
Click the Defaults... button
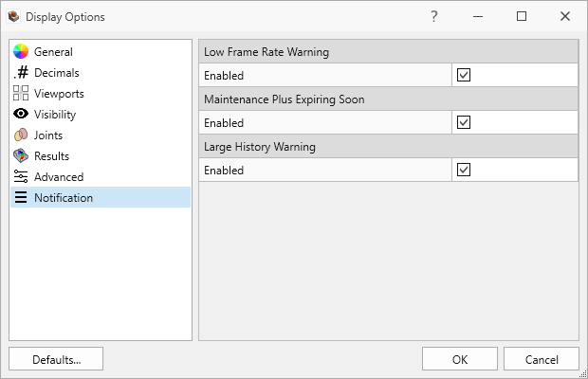tap(56, 359)
